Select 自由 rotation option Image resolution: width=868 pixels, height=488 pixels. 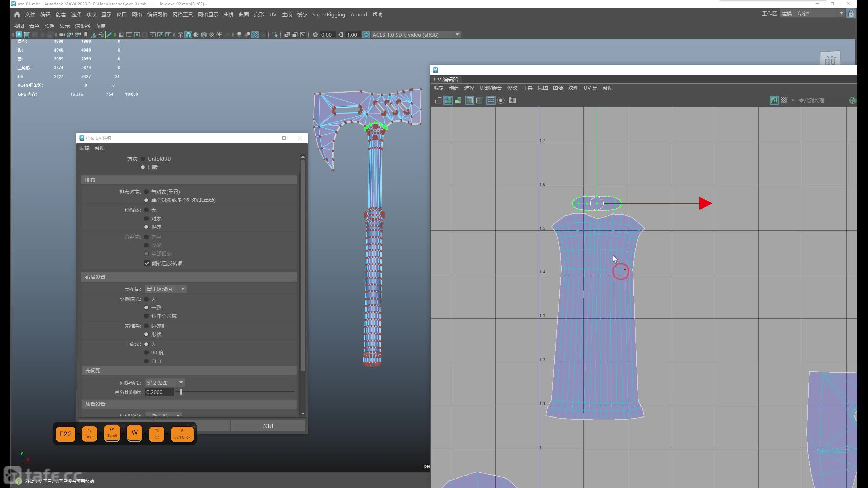click(146, 361)
